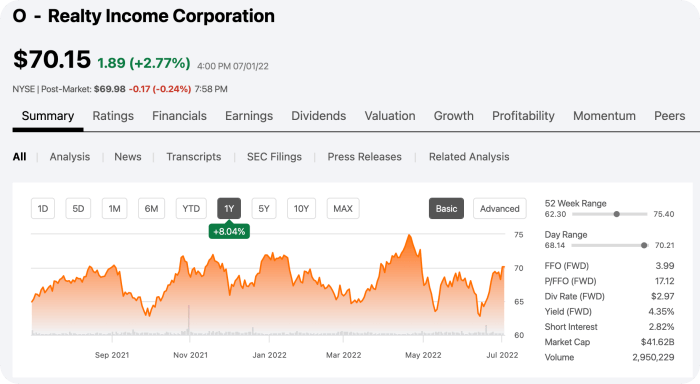The height and width of the screenshot is (384, 700).
Task: Click the Market Cap label
Action: click(567, 342)
